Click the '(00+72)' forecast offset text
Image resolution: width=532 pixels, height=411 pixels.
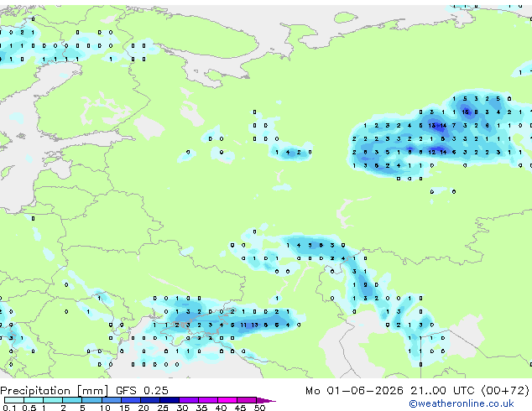tap(505, 391)
